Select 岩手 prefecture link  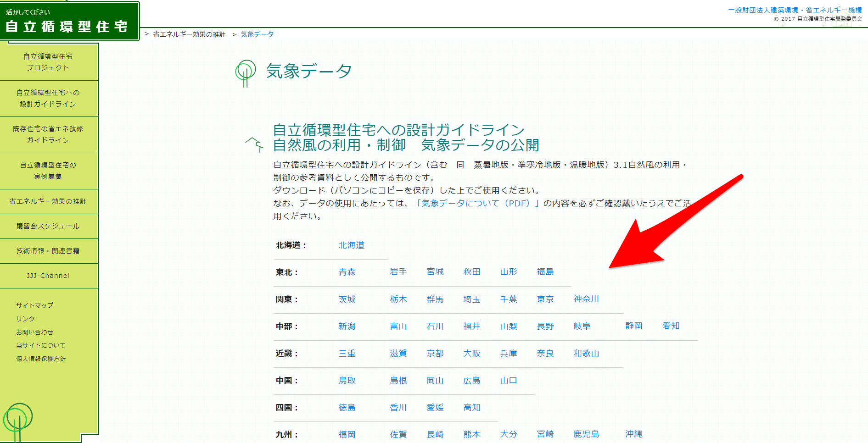point(398,272)
